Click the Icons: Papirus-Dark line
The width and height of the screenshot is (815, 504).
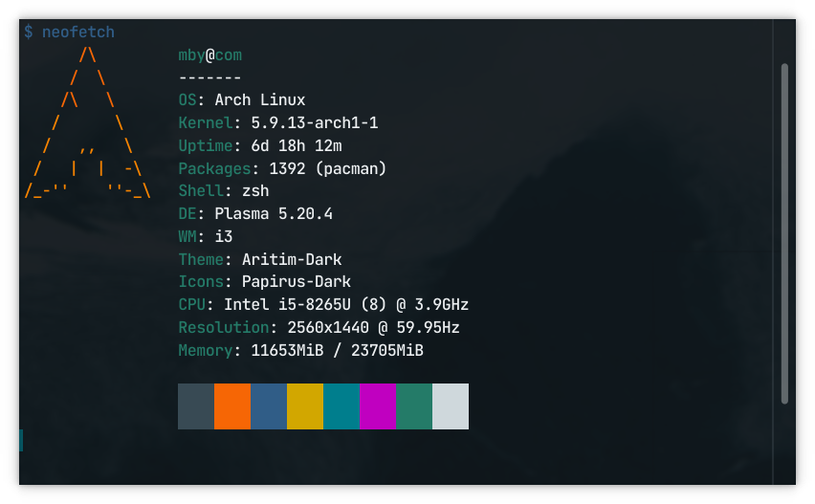click(x=265, y=281)
